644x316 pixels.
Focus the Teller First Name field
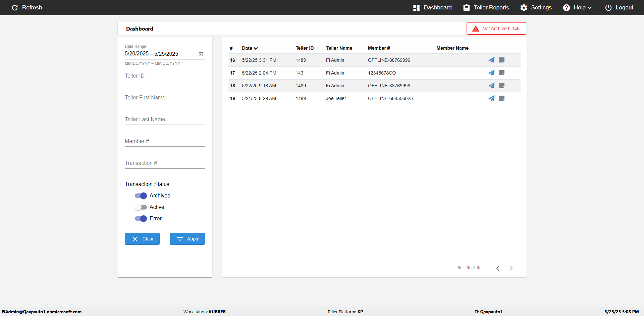(165, 98)
